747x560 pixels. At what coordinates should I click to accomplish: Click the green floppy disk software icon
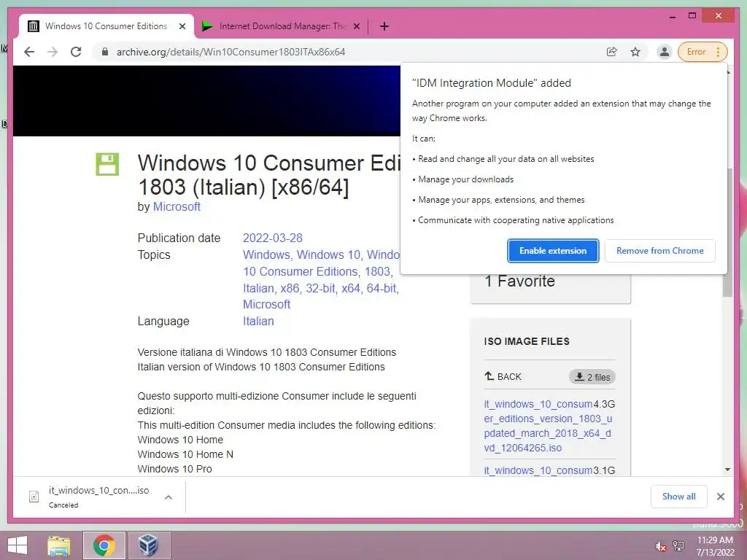107,164
